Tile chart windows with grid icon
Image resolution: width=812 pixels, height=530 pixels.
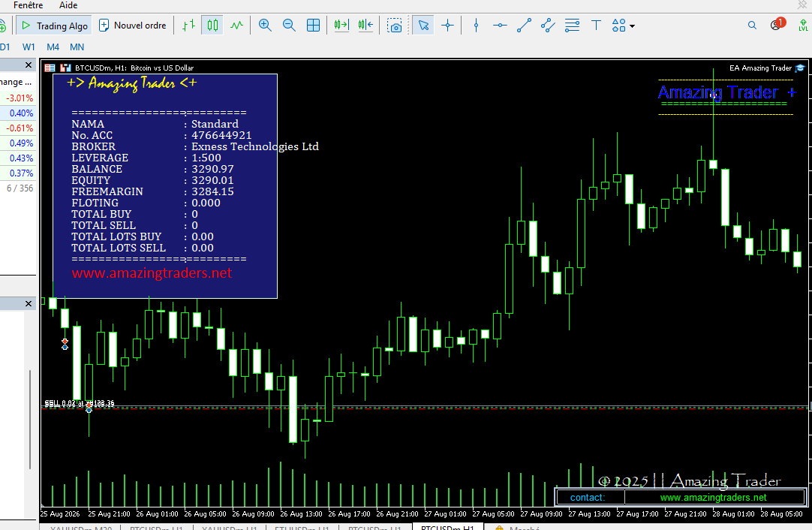pos(313,26)
